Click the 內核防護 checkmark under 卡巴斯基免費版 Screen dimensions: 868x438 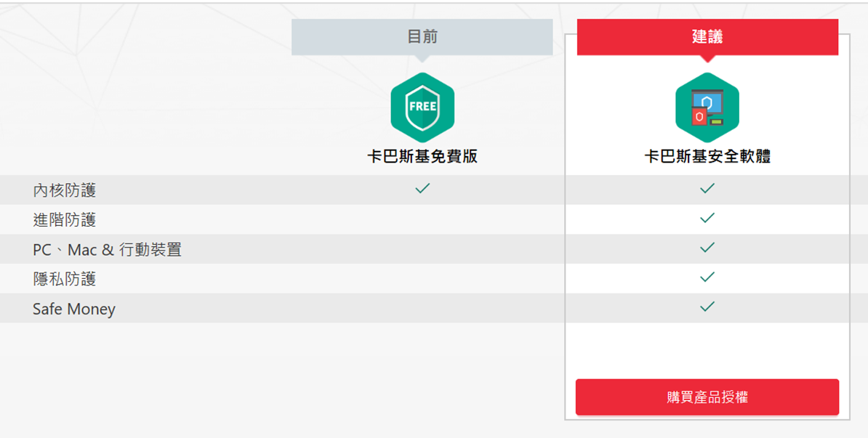422,189
